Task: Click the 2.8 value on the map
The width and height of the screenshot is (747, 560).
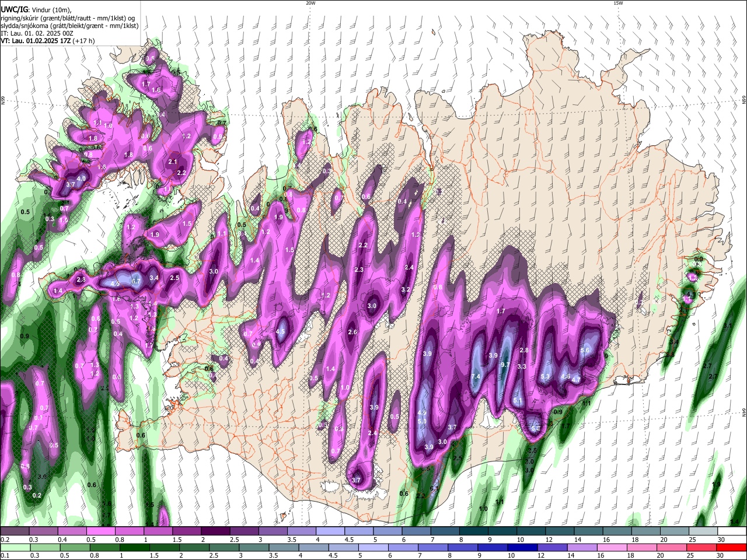Action: [524, 350]
